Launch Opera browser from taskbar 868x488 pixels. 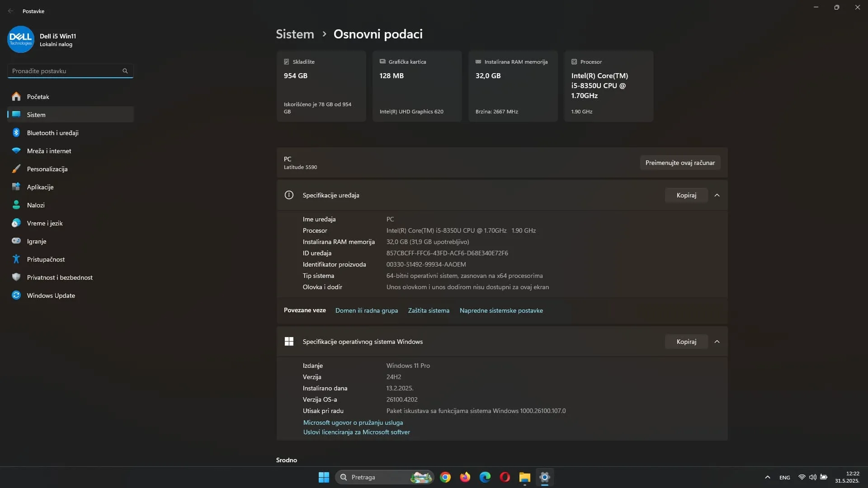(505, 477)
